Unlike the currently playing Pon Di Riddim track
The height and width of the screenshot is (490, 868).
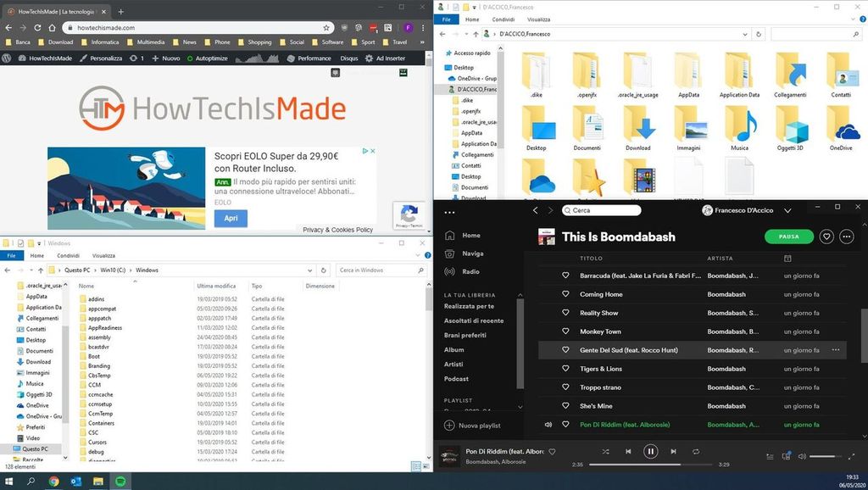[x=552, y=452]
